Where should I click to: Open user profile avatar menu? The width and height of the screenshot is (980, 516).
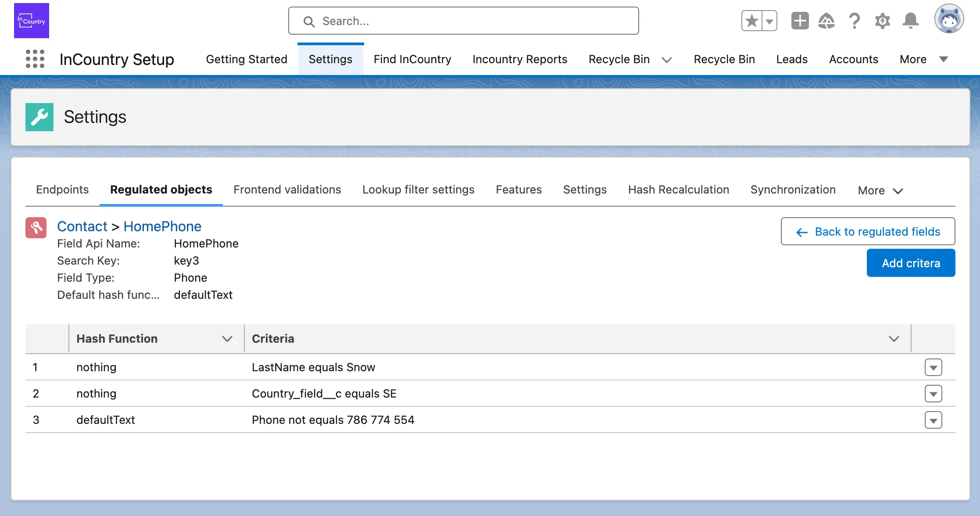(948, 19)
